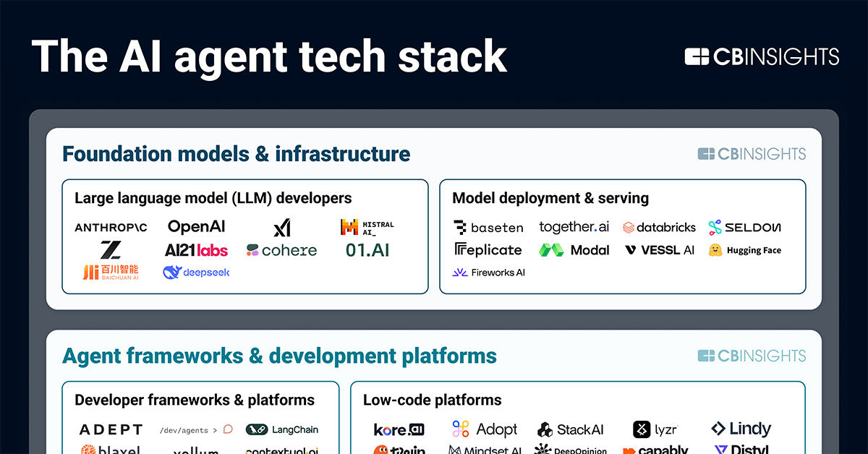Open the Mistral AI logo
Image resolution: width=868 pixels, height=454 pixels.
tap(367, 227)
